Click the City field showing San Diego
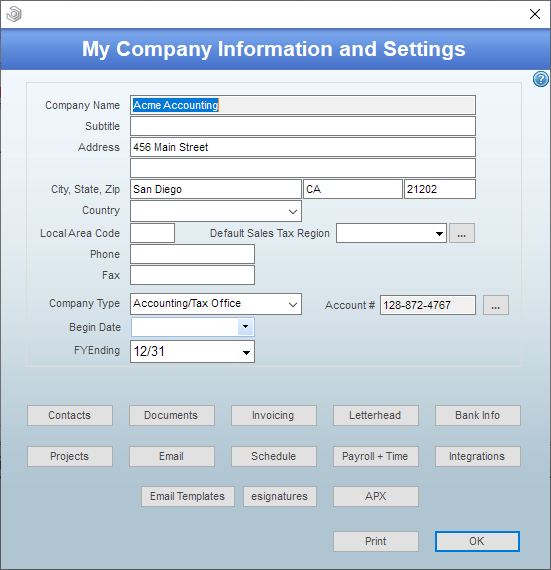 pyautogui.click(x=216, y=189)
